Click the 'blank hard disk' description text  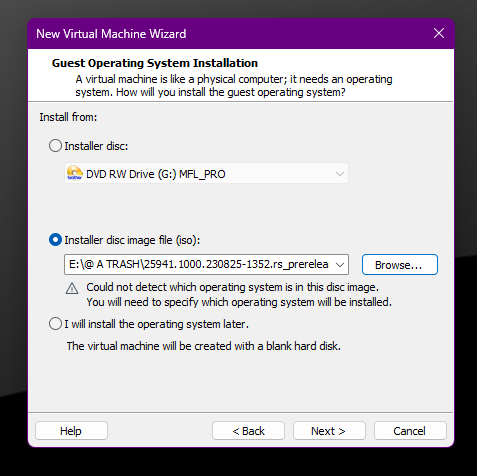click(x=204, y=346)
